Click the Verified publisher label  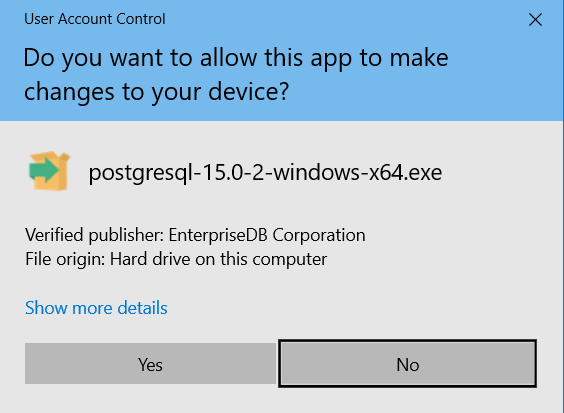click(95, 235)
